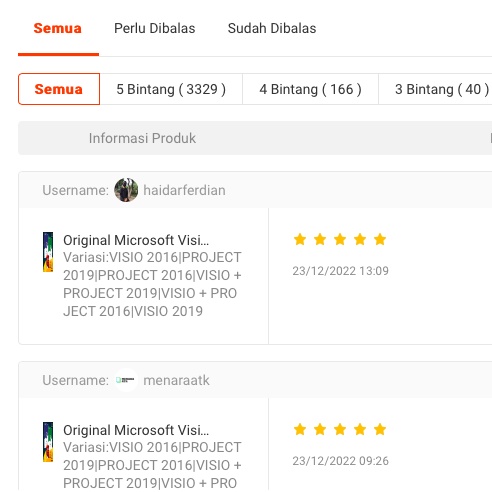Open haidarferdian's profile avatar
Viewport: 492px width, 492px height.
click(x=126, y=190)
